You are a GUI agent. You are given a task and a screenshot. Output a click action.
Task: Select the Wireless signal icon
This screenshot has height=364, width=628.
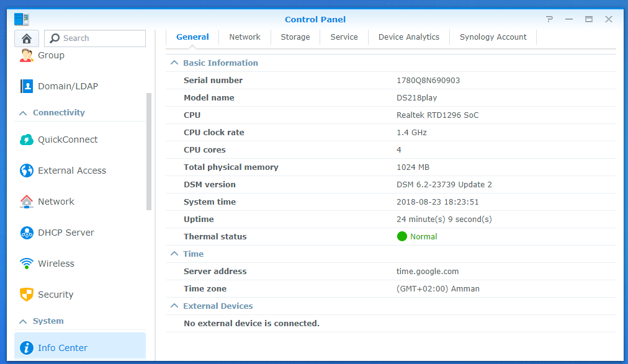point(27,264)
